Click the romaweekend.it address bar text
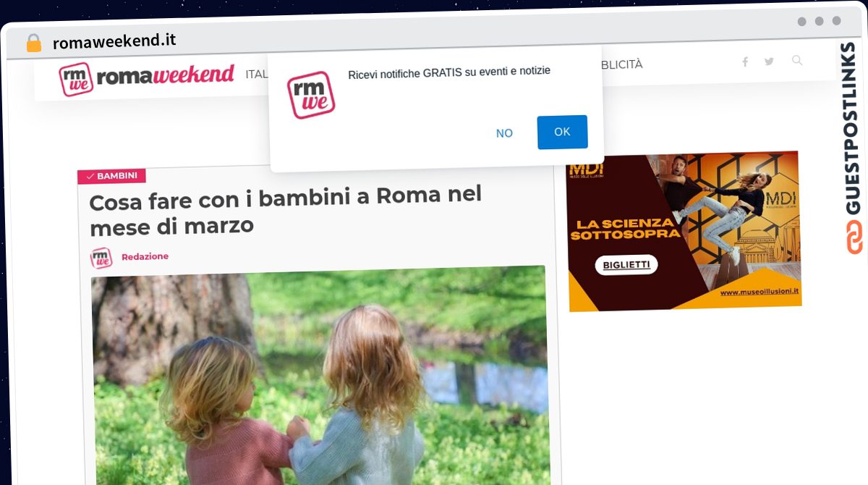The height and width of the screenshot is (485, 868). coord(114,41)
